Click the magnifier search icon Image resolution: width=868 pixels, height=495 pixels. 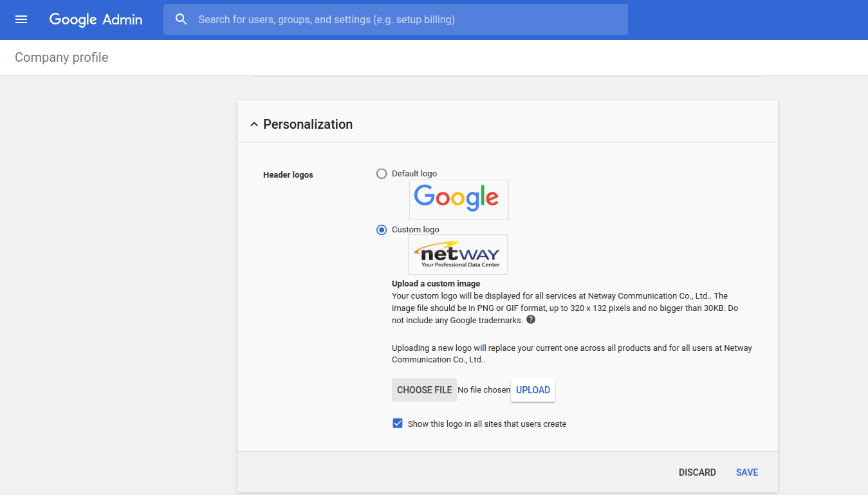181,19
